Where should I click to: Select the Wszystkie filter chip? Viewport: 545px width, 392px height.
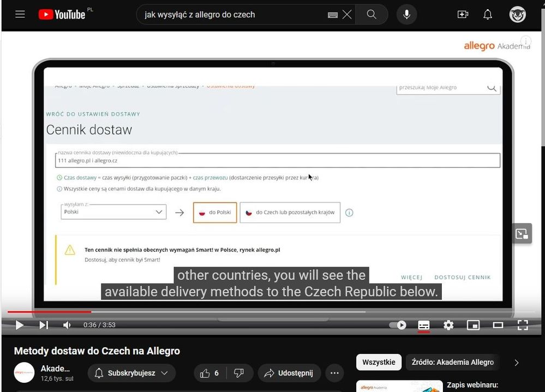coord(379,362)
